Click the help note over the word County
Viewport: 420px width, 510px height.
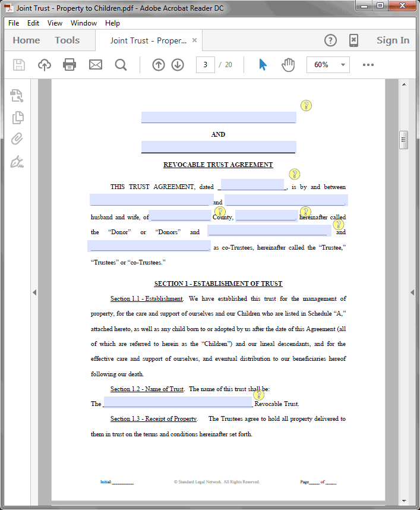click(220, 212)
